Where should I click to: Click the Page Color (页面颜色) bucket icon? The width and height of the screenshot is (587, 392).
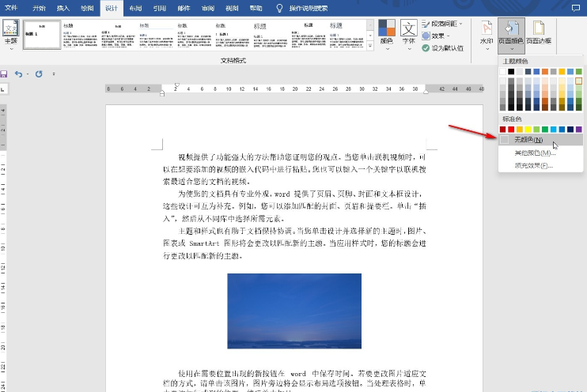[511, 28]
